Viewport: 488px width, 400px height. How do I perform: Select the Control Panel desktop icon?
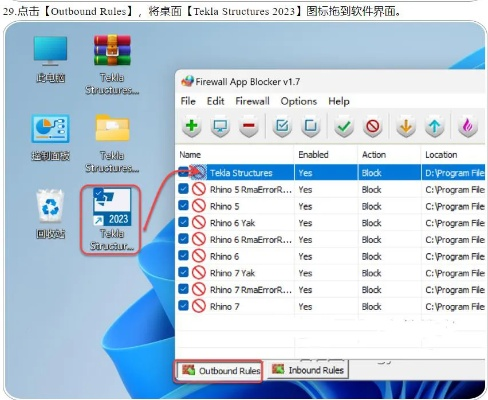click(50, 137)
